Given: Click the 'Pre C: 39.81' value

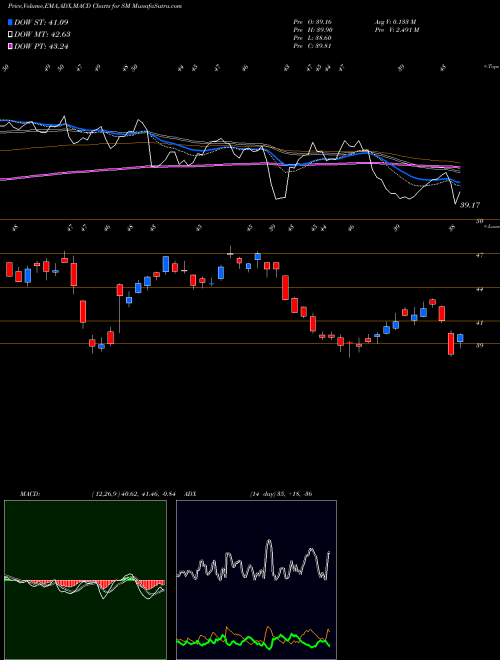Looking at the screenshot, I should coord(312,45).
